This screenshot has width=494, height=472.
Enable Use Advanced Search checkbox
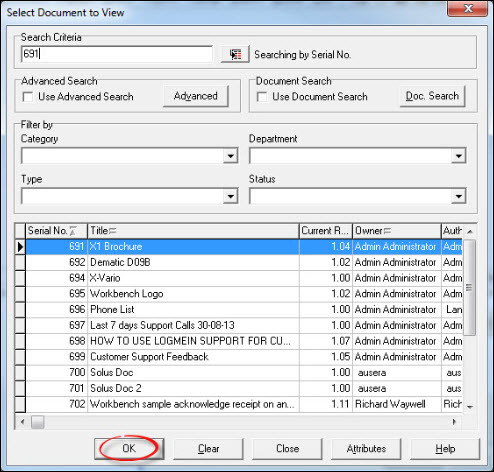coord(28,97)
